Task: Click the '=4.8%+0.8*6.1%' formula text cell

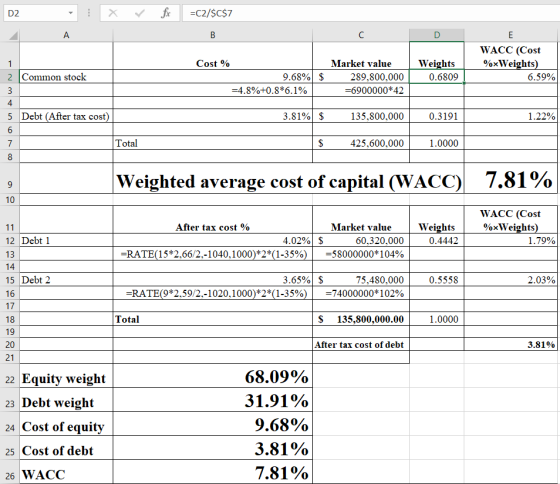Action: click(x=212, y=90)
